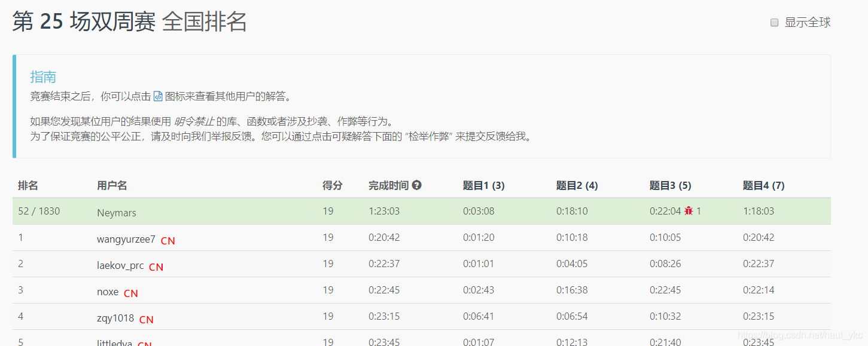This screenshot has height=346, width=868.
Task: Click the CN flag next to noxe
Action: [131, 293]
